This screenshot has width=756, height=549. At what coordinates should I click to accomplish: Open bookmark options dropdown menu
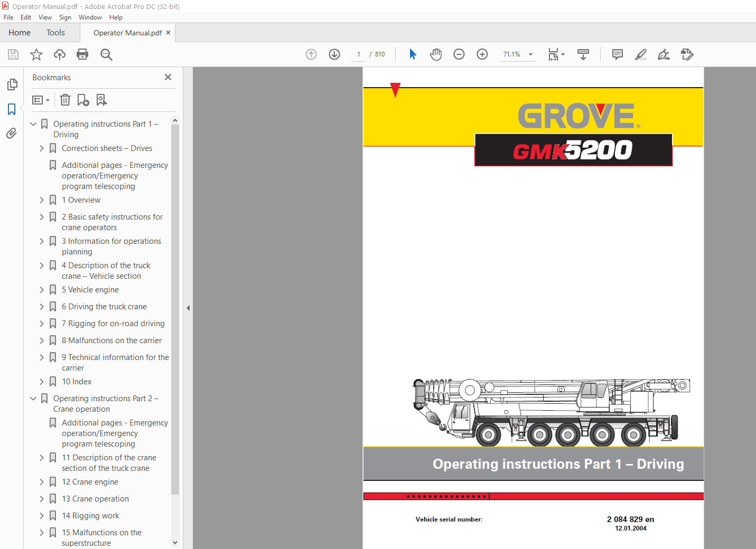(x=41, y=100)
